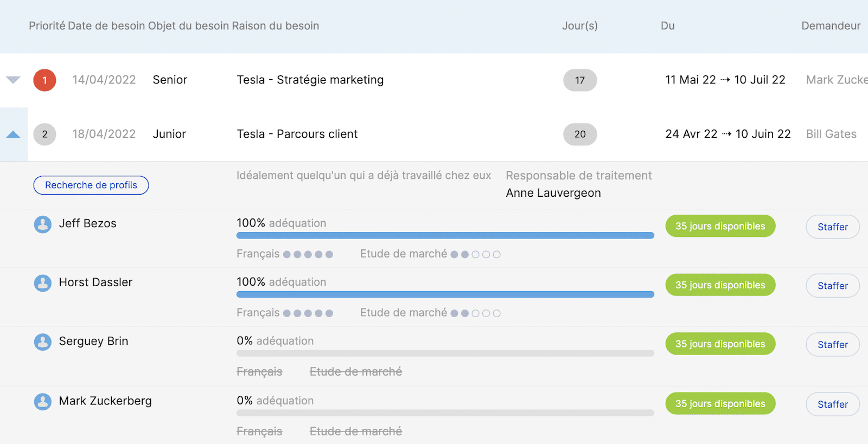Staffer Mark Zuckerberg on this need
The width and height of the screenshot is (868, 444).
(833, 404)
